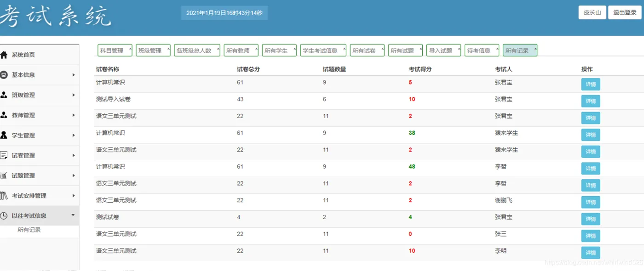Collapse the 以往考试信息 menu arrow
The width and height of the screenshot is (644, 271).
click(73, 215)
